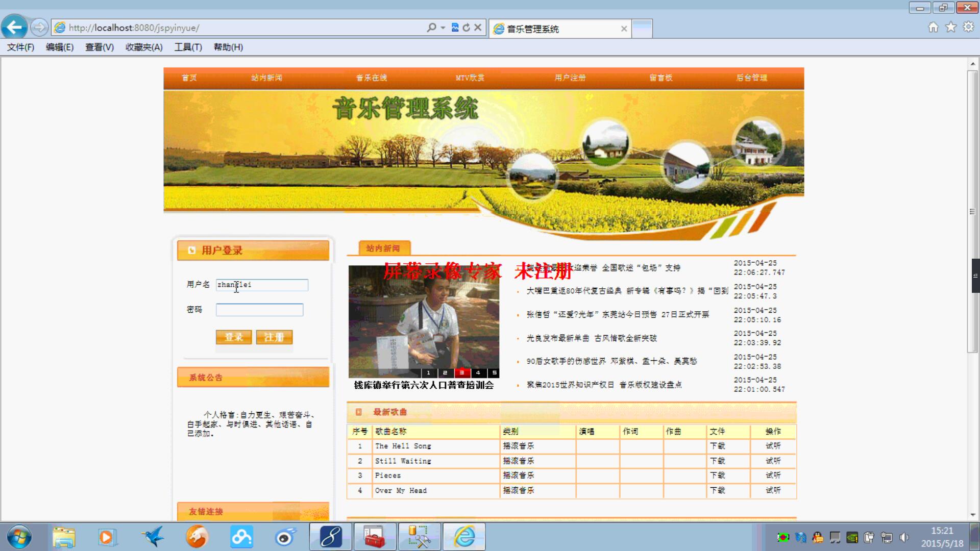Screen dimensions: 980x551
Task: Click the 用户名 input field
Action: tap(262, 285)
